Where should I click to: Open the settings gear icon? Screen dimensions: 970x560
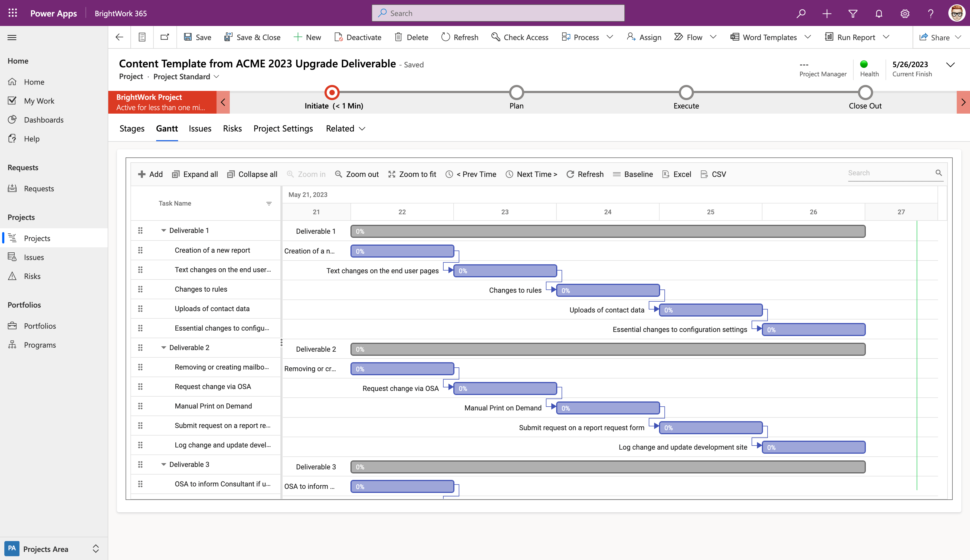(x=905, y=14)
